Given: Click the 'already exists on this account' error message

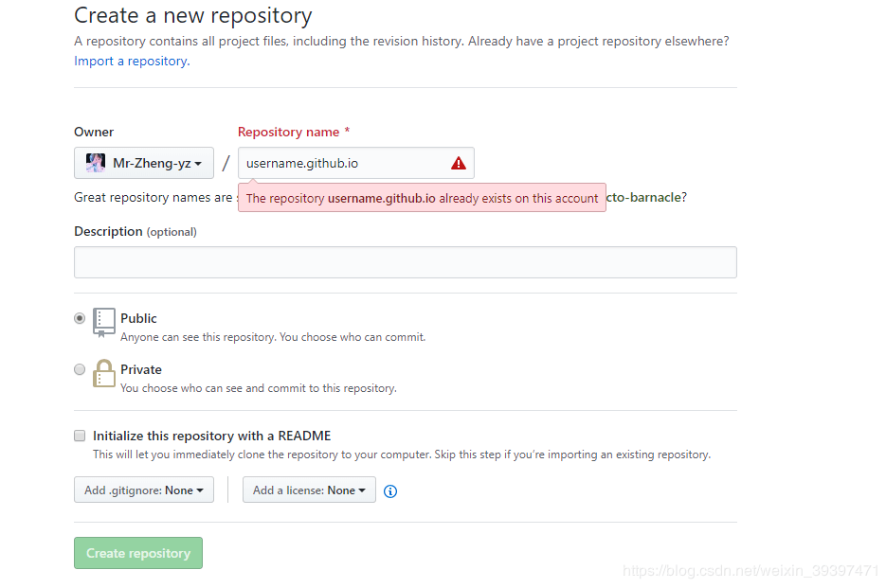Looking at the screenshot, I should 422,198.
